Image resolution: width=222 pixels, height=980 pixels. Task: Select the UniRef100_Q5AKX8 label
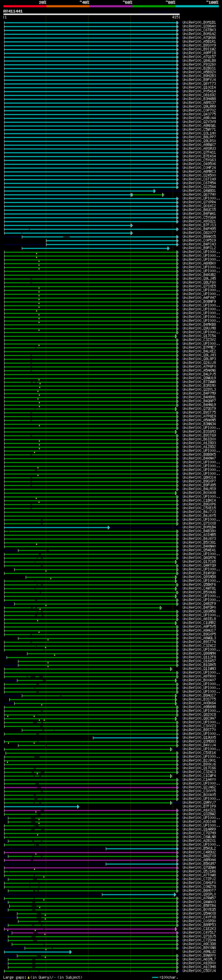tap(199, 913)
